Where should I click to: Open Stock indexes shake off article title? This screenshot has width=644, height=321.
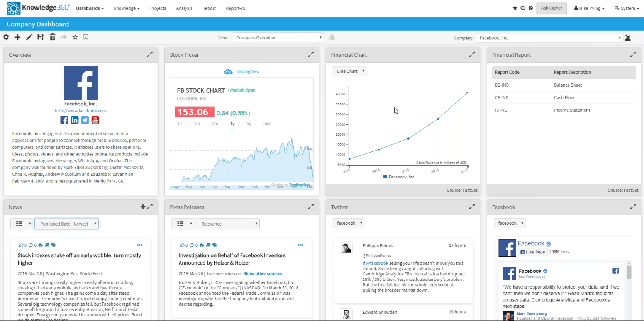(79, 259)
